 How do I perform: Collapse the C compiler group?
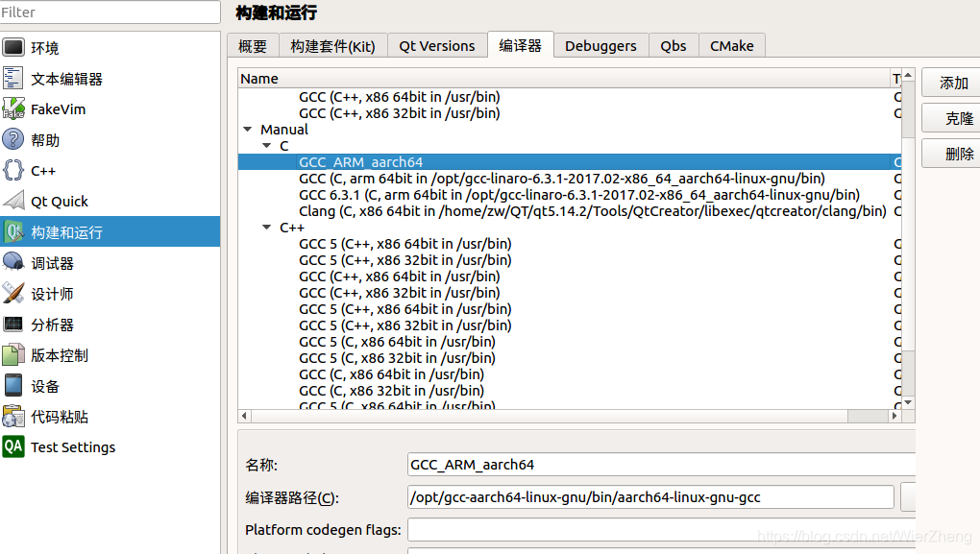tap(266, 145)
